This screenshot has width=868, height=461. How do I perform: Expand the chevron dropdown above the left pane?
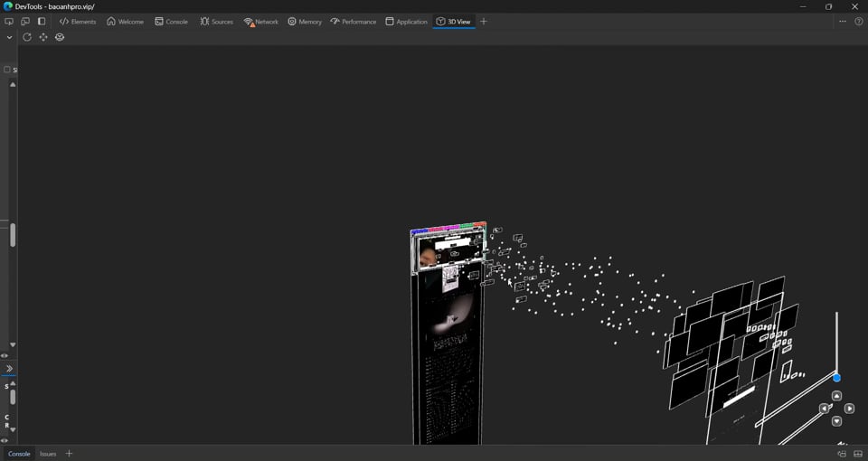coord(9,38)
